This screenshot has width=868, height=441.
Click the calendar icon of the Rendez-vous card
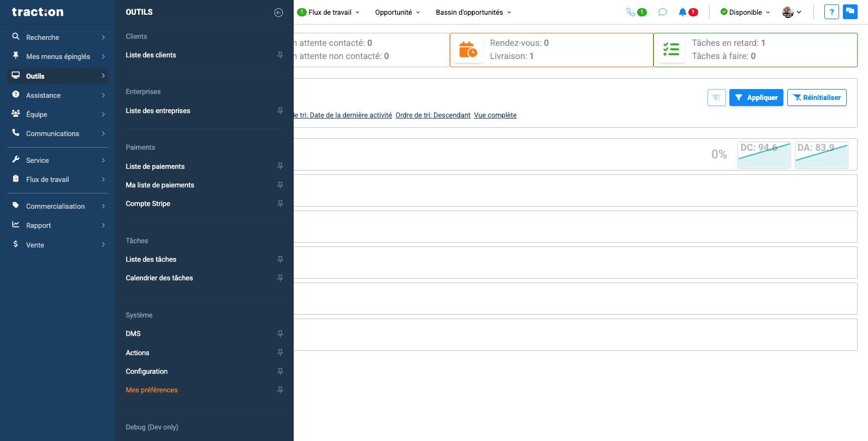(x=468, y=50)
